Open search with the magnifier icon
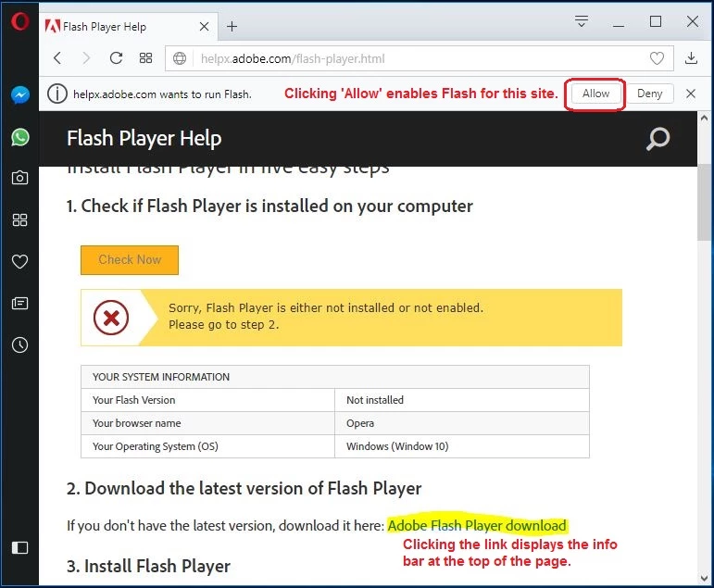The width and height of the screenshot is (714, 588). tap(658, 139)
